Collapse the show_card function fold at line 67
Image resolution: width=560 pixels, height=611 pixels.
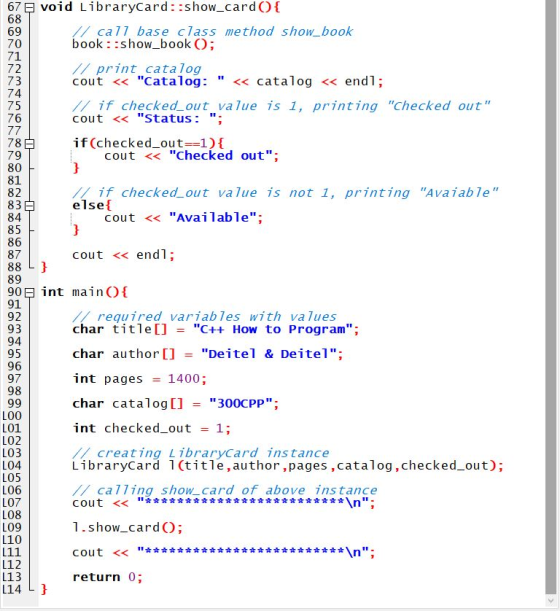30,7
